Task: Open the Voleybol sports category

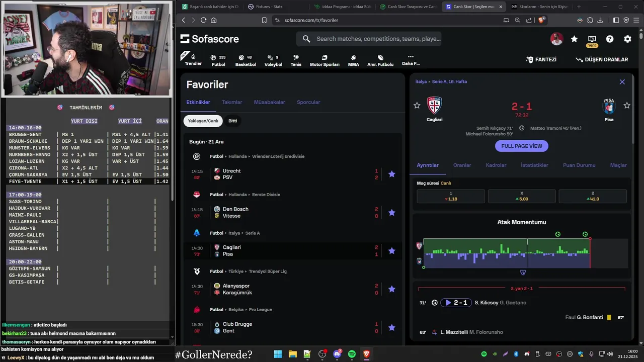Action: pos(273,60)
